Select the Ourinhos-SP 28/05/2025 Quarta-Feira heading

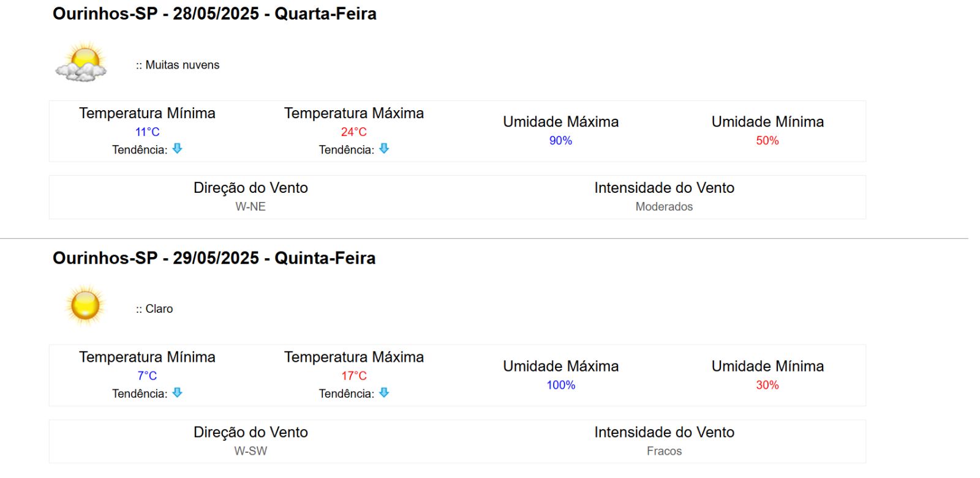[214, 14]
